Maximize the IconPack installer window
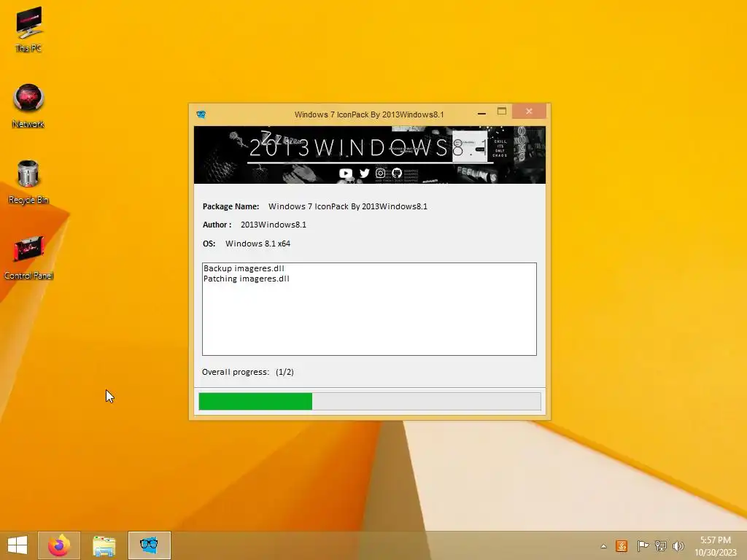This screenshot has width=747, height=560. coord(502,112)
